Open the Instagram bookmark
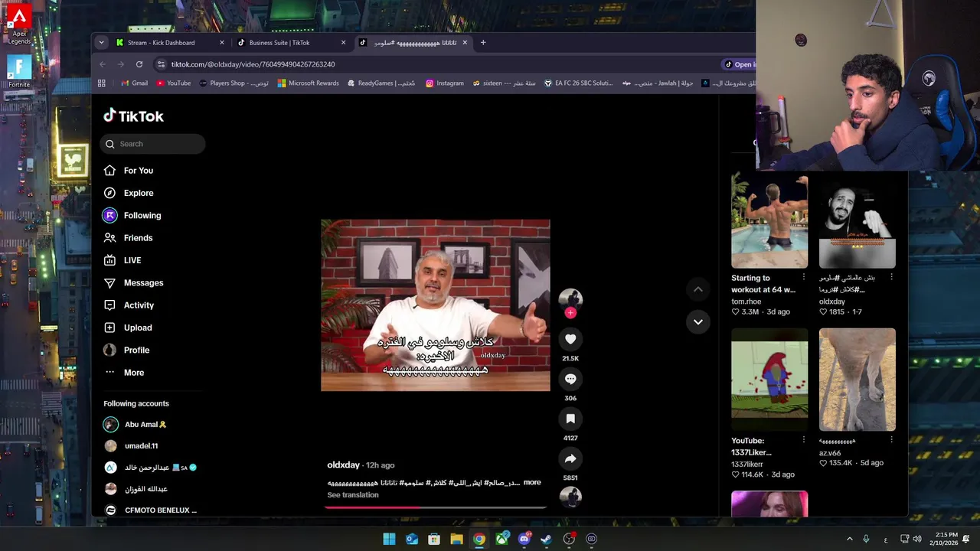The image size is (980, 551). pos(445,83)
